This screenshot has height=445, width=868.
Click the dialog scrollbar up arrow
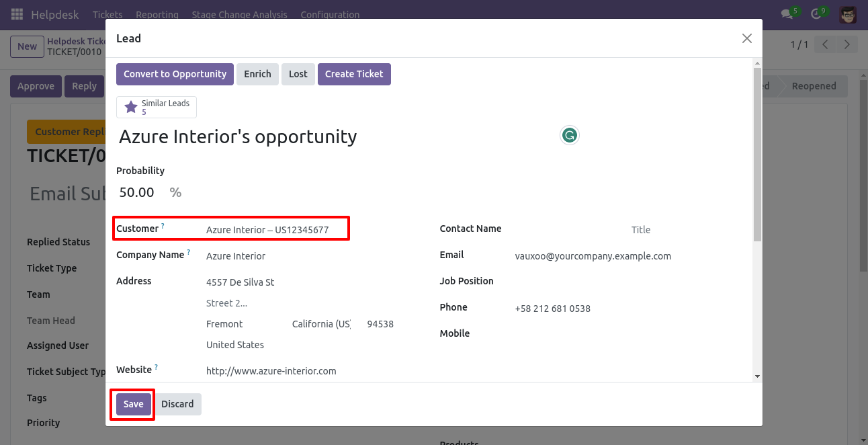[x=757, y=63]
